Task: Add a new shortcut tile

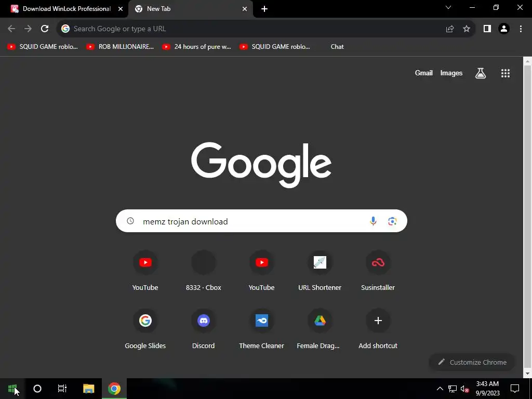Action: click(378, 329)
